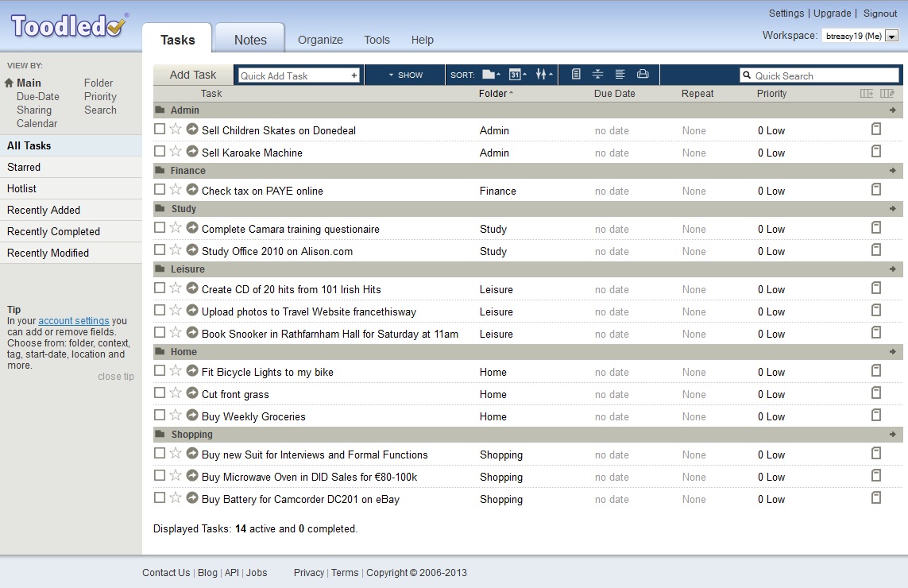908x588 pixels.
Task: Open note for Sell Karoake Machine
Action: [876, 151]
